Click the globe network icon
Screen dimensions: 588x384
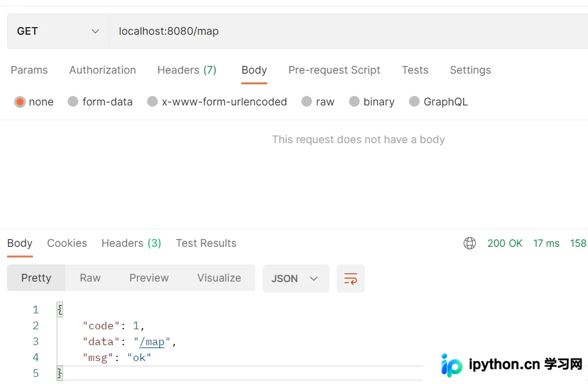point(470,243)
